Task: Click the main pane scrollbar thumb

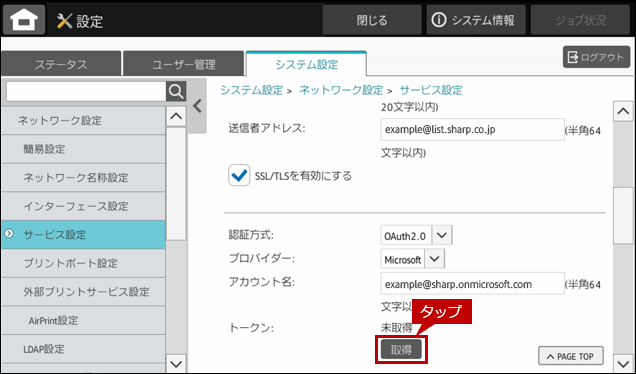Action: point(623,216)
